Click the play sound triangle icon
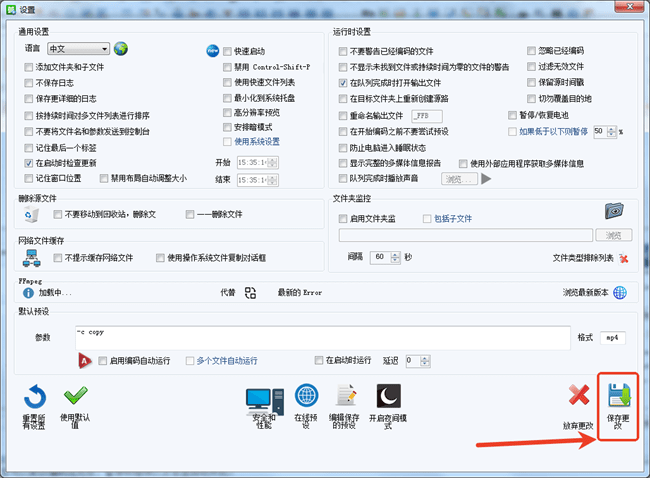The width and height of the screenshot is (650, 478). pos(487,179)
